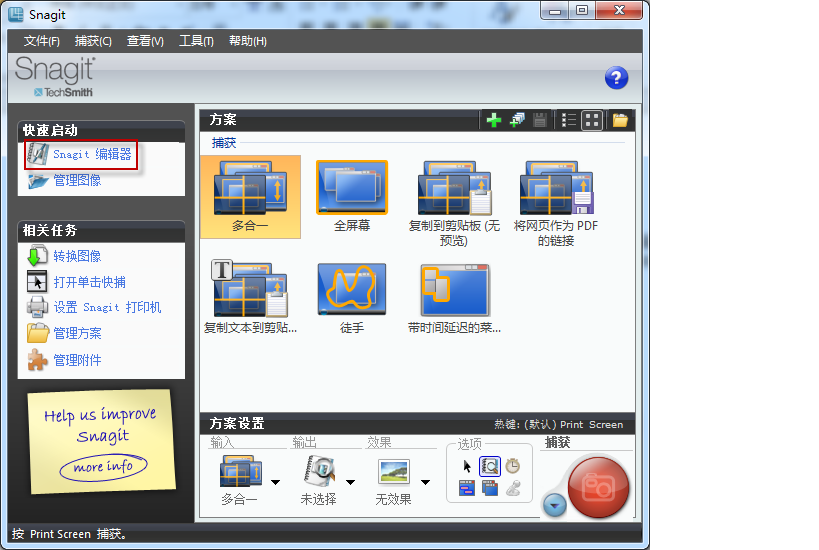Expand the 输出 dropdown arrow

[x=350, y=482]
